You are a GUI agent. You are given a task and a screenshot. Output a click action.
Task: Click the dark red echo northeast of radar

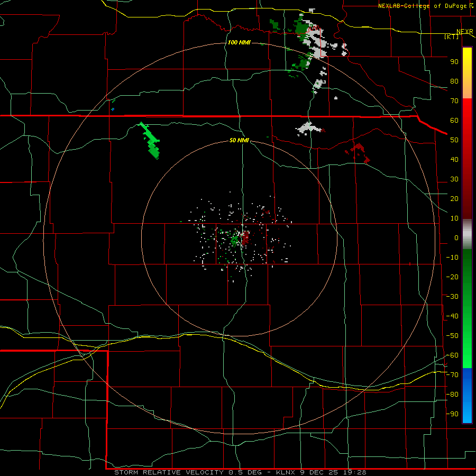[x=359, y=153]
